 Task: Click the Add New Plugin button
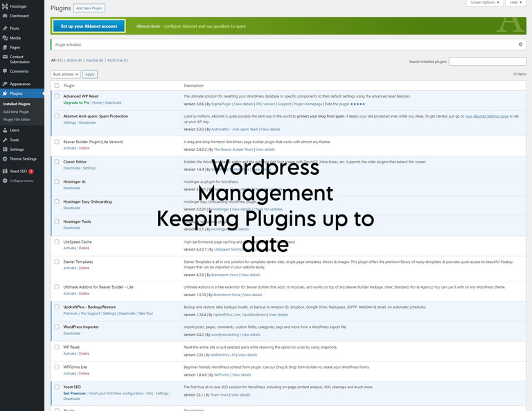89,8
